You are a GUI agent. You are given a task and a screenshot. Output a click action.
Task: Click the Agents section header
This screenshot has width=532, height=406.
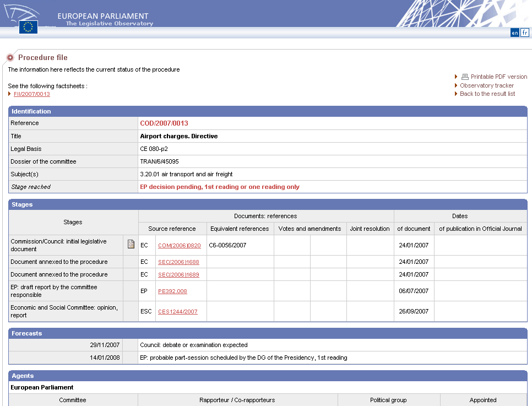(268, 376)
